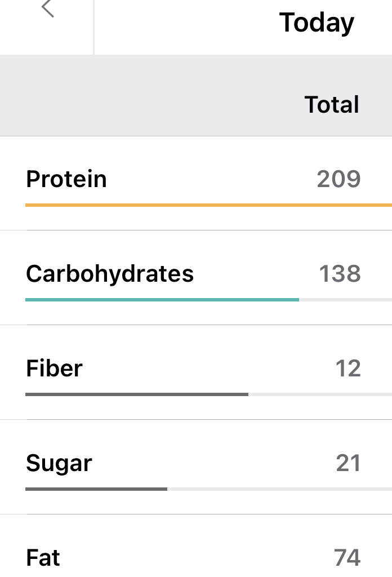The width and height of the screenshot is (392, 577).
Task: Tap the unfilled portion of Fiber bar
Action: click(319, 394)
